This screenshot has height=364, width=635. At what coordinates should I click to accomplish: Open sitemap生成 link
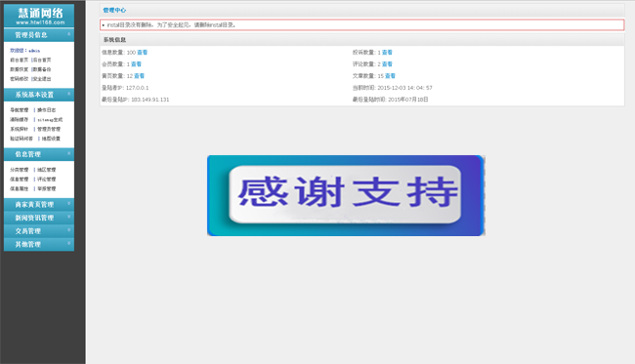[50, 120]
